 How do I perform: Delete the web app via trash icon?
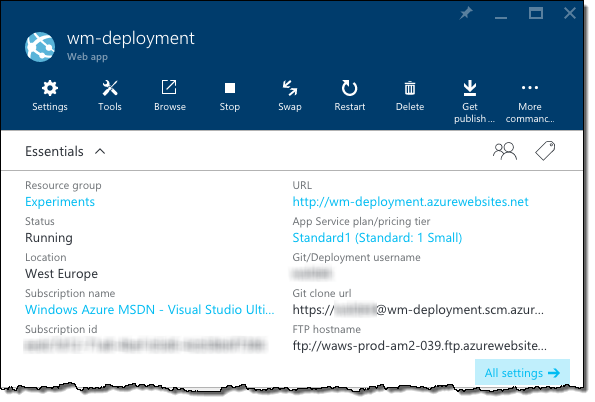pyautogui.click(x=410, y=96)
